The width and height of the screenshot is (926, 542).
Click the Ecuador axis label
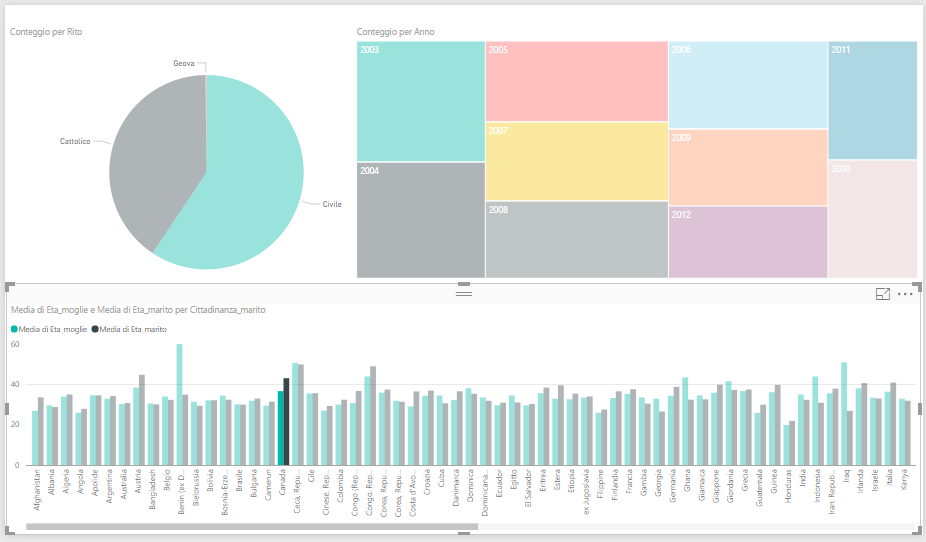coord(499,484)
